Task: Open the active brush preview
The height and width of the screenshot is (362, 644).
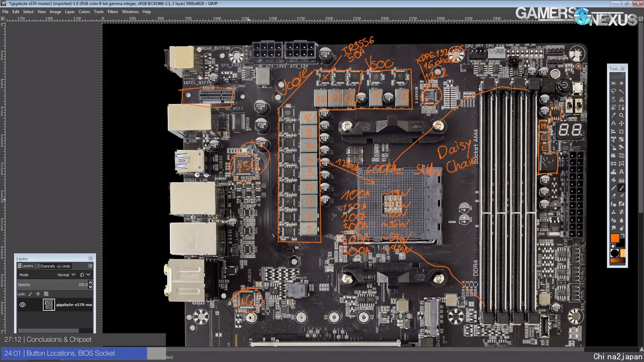Action: click(x=614, y=253)
